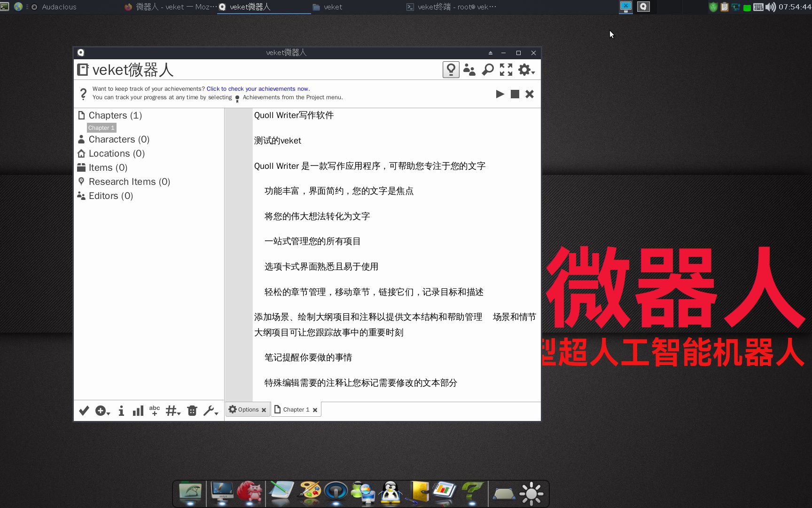Screen dimensions: 812x508
Task: Click the Quoll Writer icon in the tray
Action: [x=643, y=7]
